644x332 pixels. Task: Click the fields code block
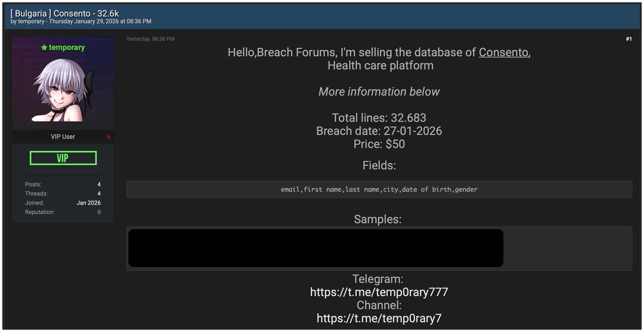coord(379,189)
